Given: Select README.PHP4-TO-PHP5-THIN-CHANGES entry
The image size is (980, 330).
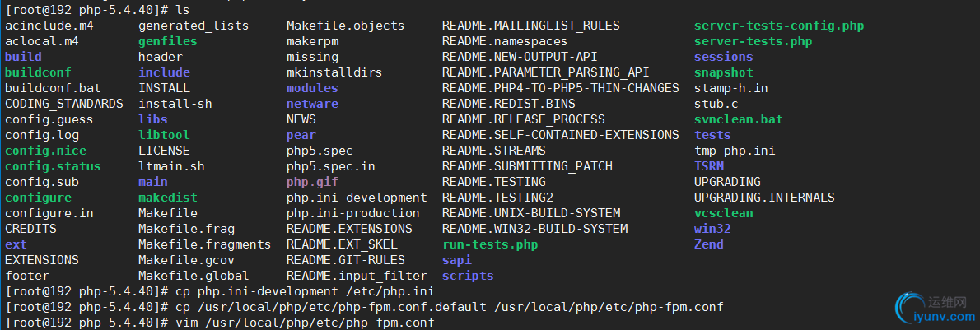Looking at the screenshot, I should 561,88.
